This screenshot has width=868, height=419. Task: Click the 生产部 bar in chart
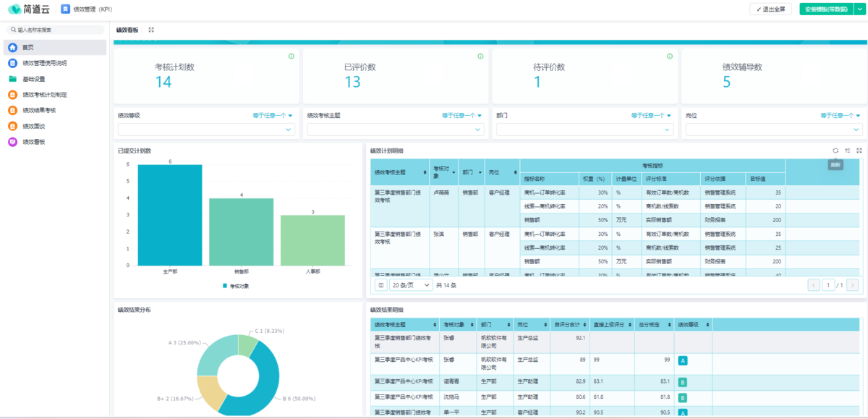pyautogui.click(x=170, y=215)
